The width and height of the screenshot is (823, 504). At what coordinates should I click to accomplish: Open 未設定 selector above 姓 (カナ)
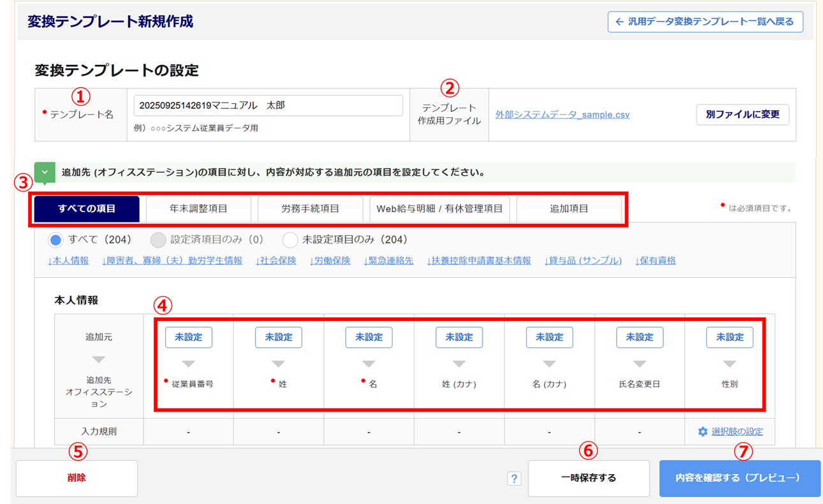click(x=459, y=337)
